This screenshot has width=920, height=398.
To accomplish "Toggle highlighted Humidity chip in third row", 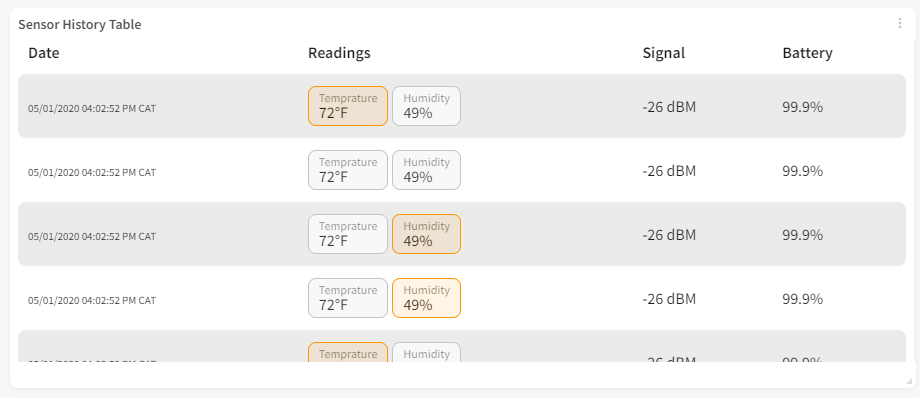I will point(427,234).
